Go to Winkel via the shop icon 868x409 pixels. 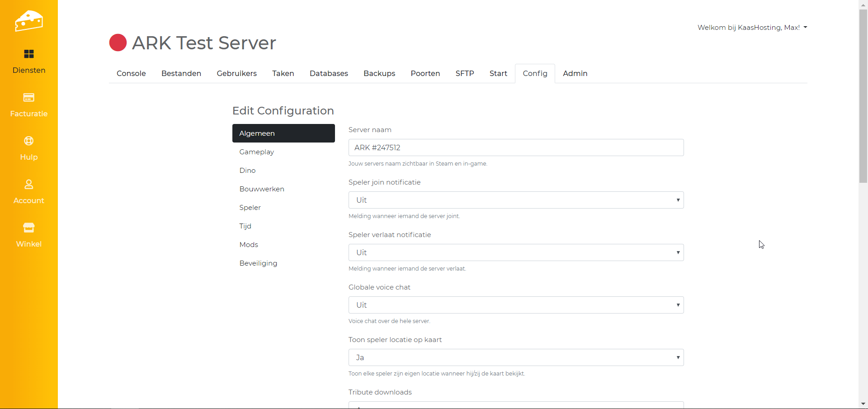pos(29,228)
